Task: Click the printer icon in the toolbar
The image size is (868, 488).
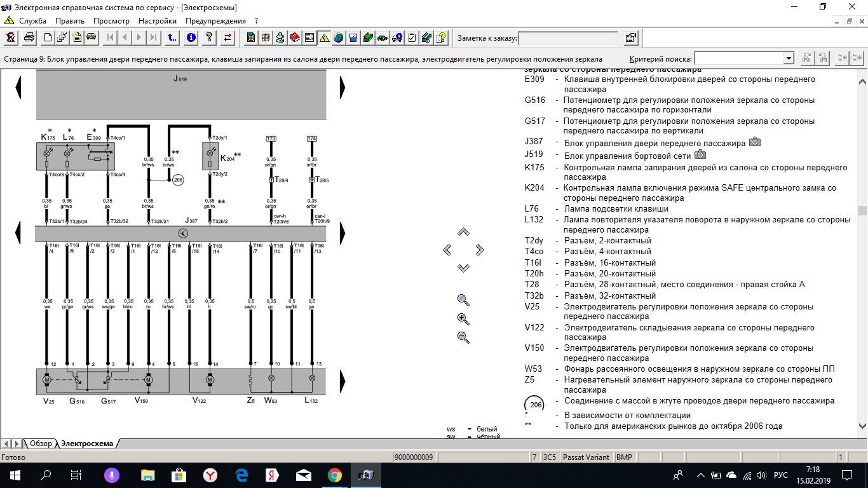Action: [x=29, y=37]
